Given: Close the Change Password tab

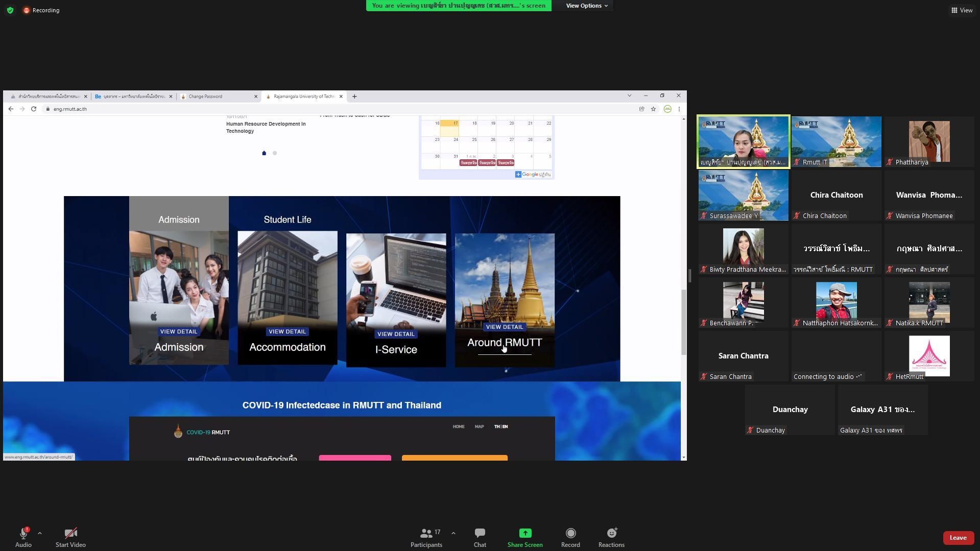Looking at the screenshot, I should tap(256, 96).
